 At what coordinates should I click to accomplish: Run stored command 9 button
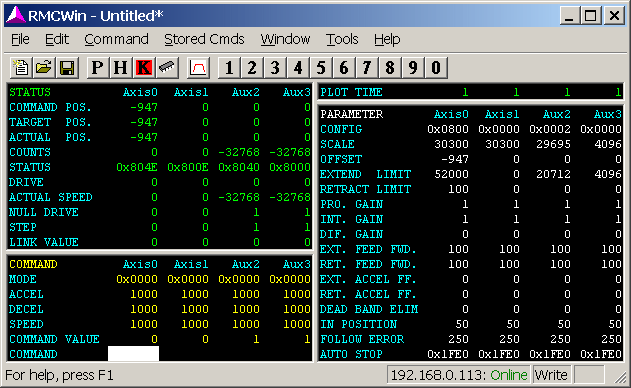point(412,67)
